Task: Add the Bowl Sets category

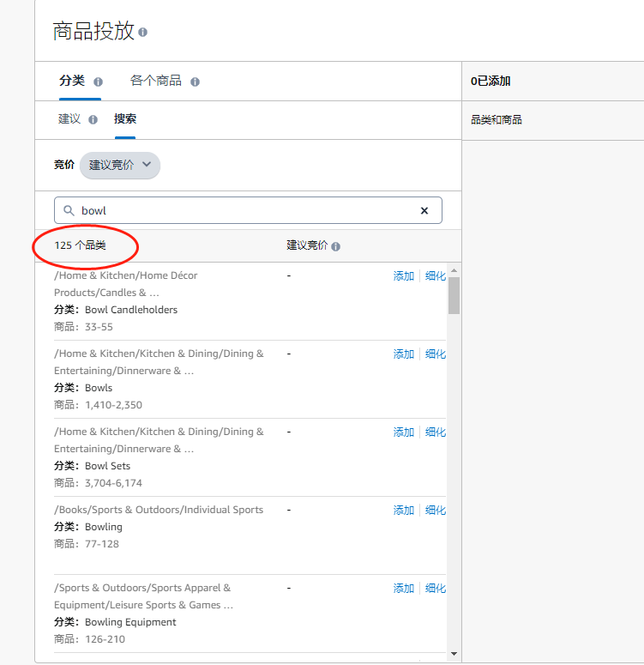Action: click(x=404, y=432)
